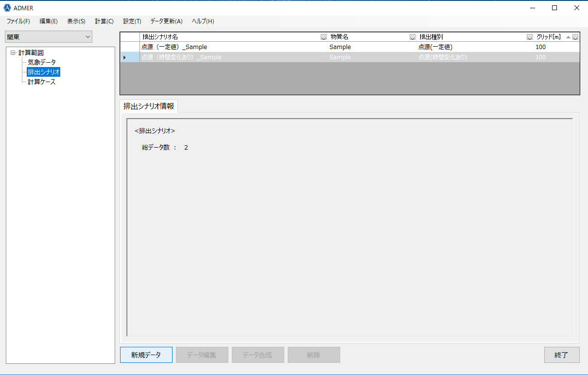The width and height of the screenshot is (588, 375).
Task: Minimize the ADMER window
Action: coord(532,8)
